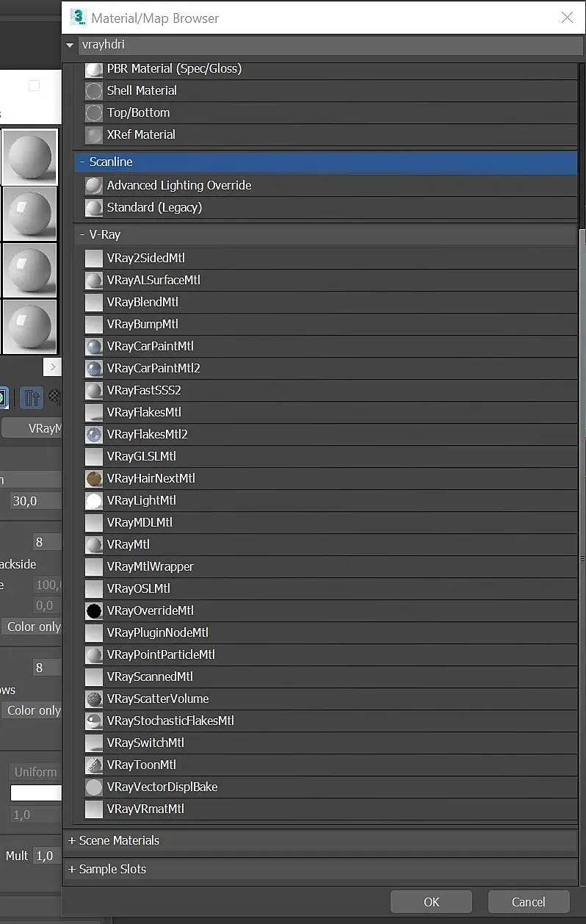
Task: Select VRayScannedMtl in the list
Action: tap(329, 676)
